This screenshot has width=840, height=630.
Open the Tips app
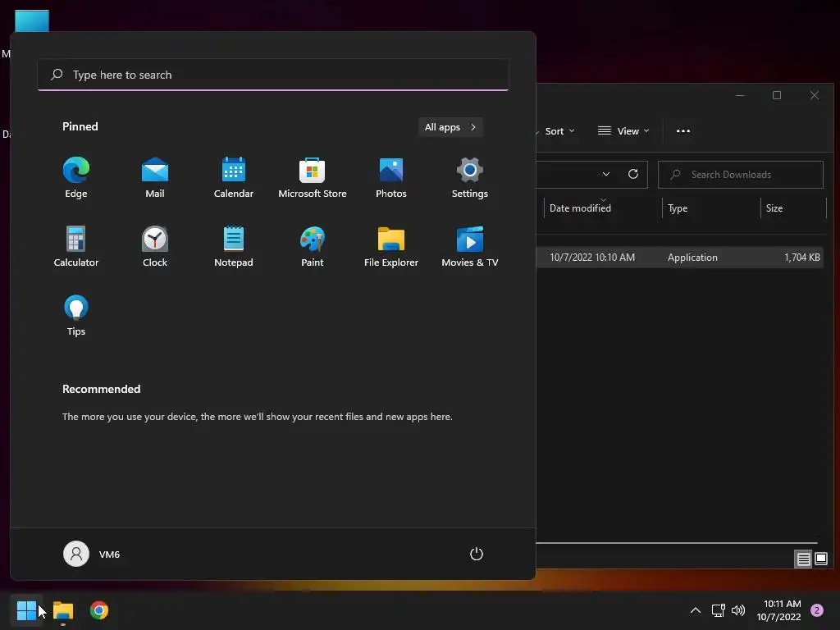click(x=76, y=316)
